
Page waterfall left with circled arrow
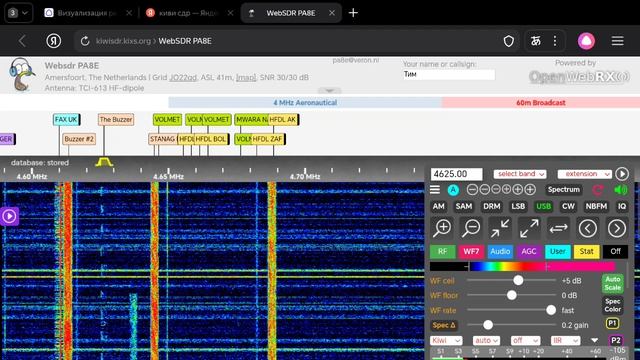[588, 228]
